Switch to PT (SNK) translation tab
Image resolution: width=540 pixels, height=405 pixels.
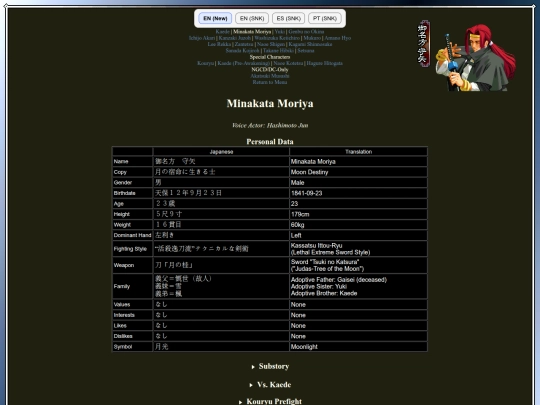point(325,18)
